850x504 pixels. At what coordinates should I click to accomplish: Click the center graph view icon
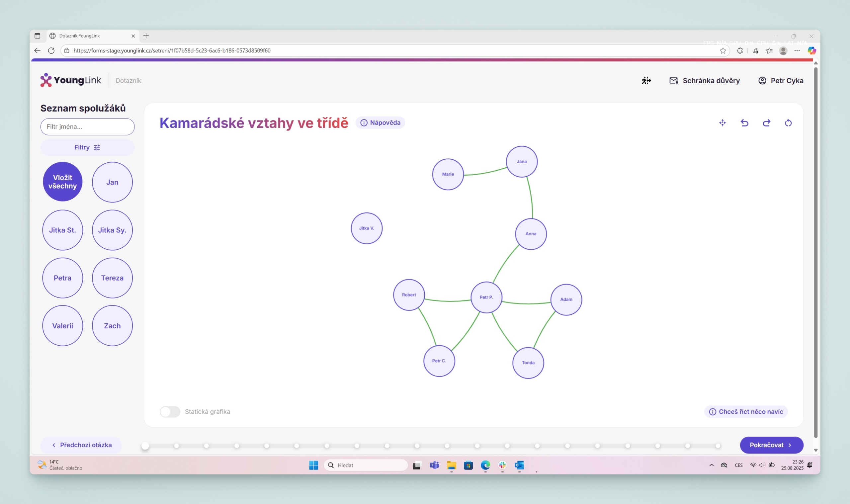[722, 123]
